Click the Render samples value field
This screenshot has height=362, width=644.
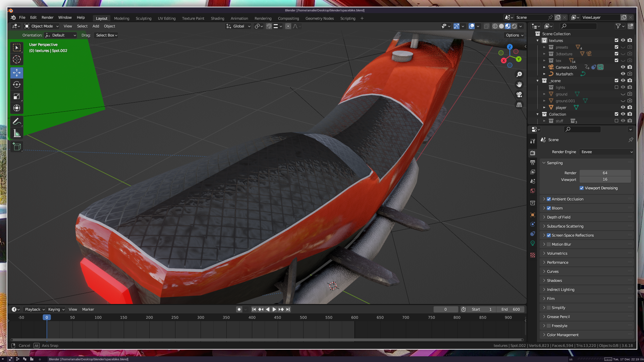[x=605, y=173]
